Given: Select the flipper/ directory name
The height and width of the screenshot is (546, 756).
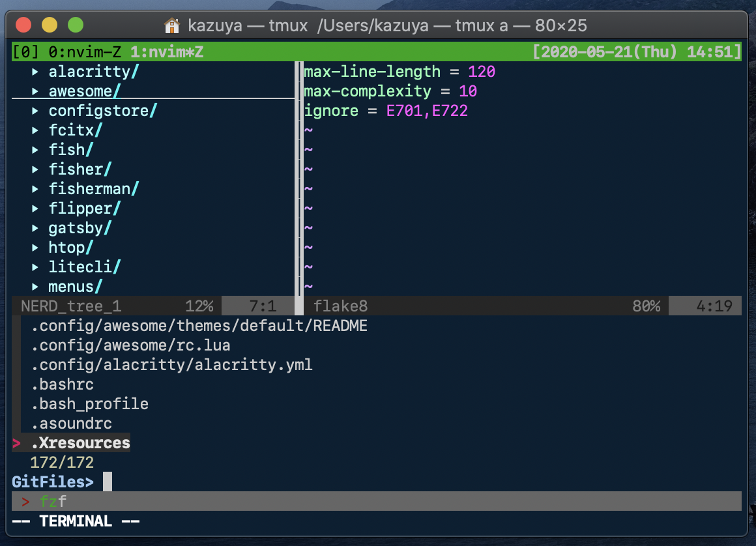Looking at the screenshot, I should 84,208.
